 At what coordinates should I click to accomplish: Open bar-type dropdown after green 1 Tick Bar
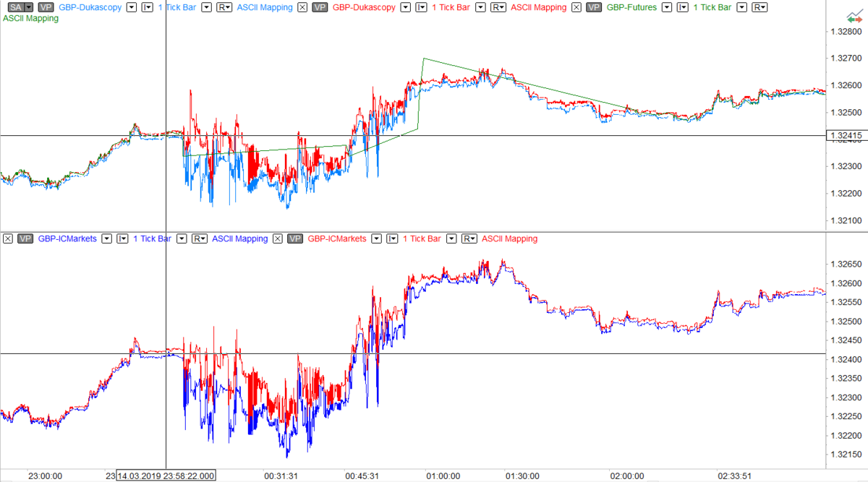pyautogui.click(x=741, y=7)
